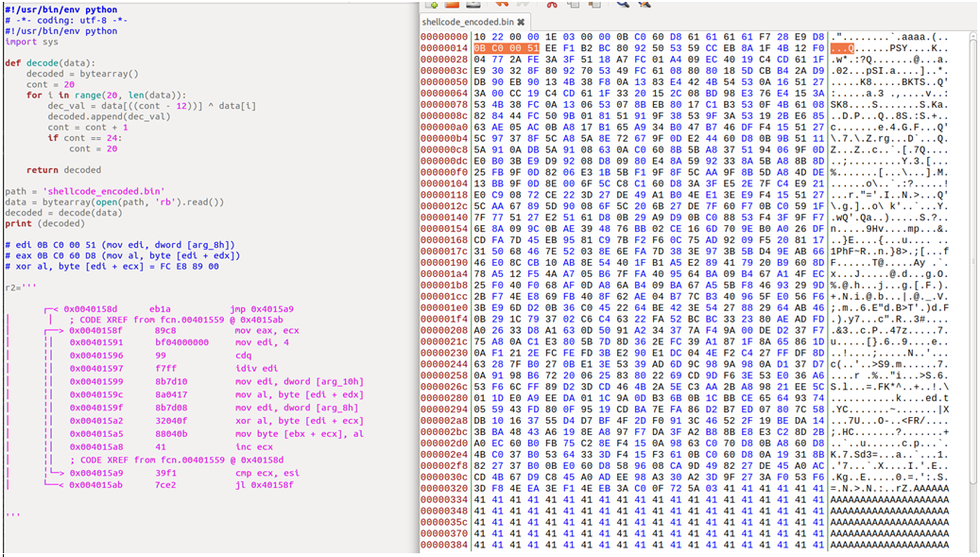
Task: Click ASCII text '.=.N.>.N.:..rZ.AAAAAA'
Action: pyautogui.click(x=890, y=488)
